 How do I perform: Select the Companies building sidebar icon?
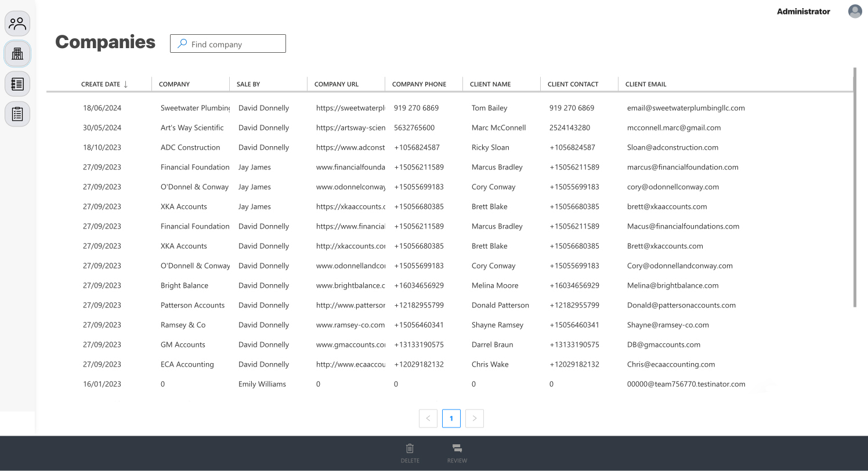17,54
